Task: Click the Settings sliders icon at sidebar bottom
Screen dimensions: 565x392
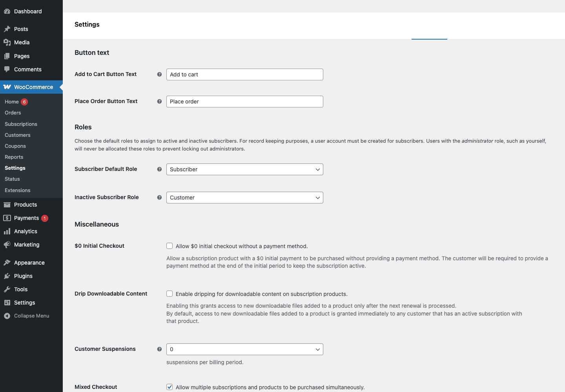Action: tap(7, 303)
